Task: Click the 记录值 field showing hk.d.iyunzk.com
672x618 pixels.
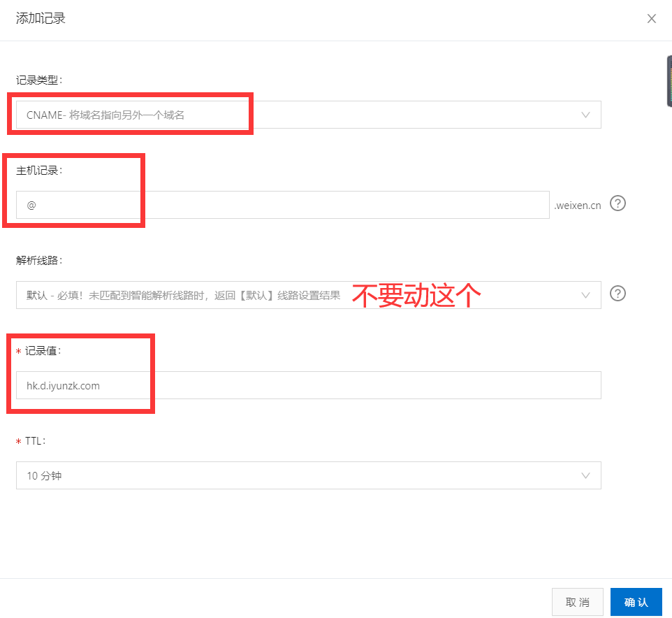Action: 309,385
